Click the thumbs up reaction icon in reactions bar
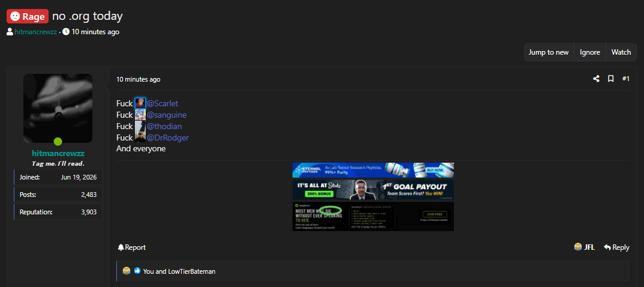The height and width of the screenshot is (287, 644). point(137,271)
